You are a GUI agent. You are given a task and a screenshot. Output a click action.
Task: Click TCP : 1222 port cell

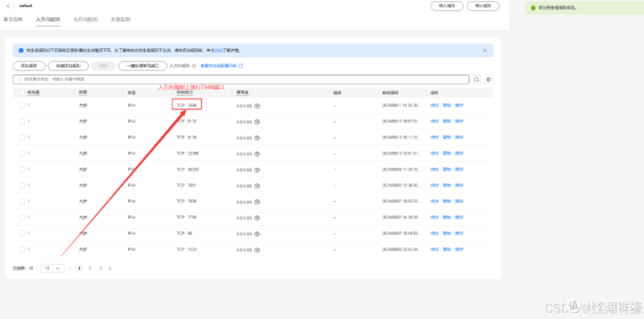pos(187,249)
